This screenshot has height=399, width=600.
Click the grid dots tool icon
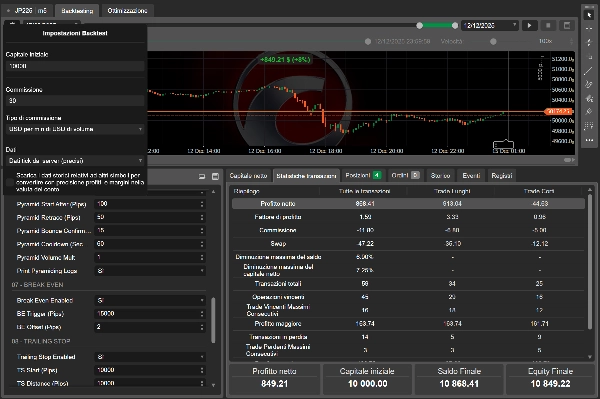click(589, 126)
